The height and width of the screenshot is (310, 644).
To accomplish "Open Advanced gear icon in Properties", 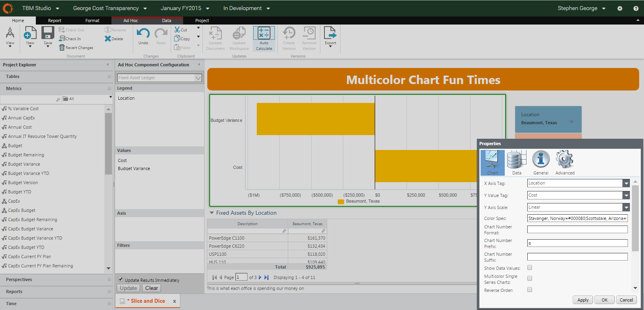I will click(x=565, y=162).
